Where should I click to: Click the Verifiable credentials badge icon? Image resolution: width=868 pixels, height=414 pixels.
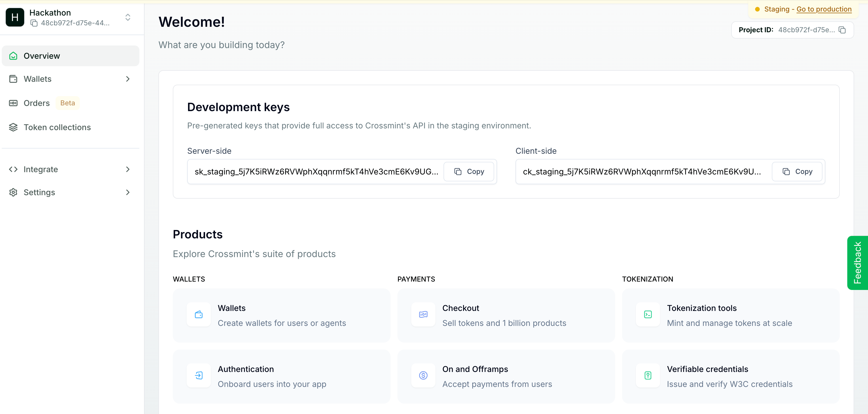pos(648,376)
